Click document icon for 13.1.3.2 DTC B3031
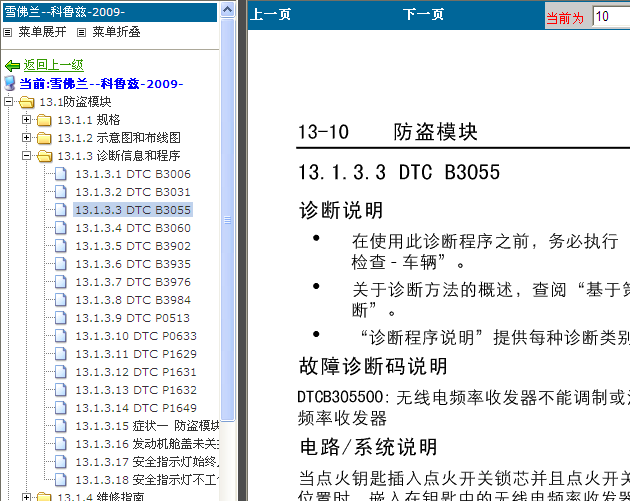 click(61, 192)
